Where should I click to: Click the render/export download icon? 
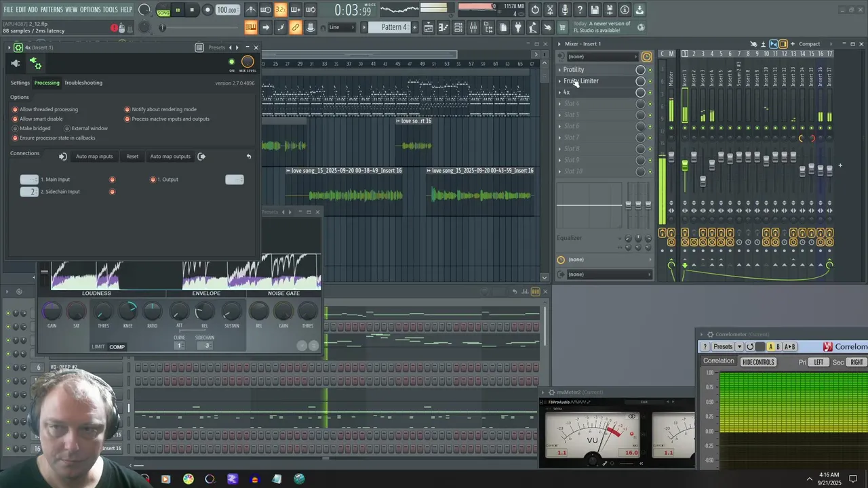(x=639, y=10)
